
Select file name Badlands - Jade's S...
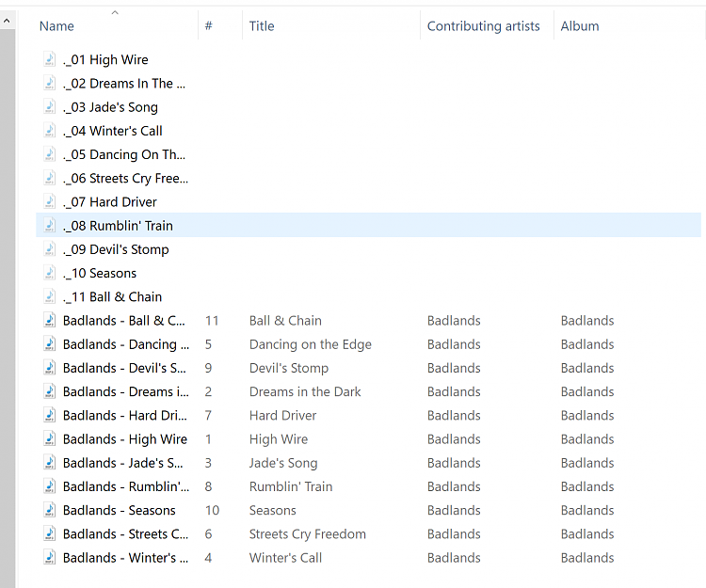(x=123, y=463)
